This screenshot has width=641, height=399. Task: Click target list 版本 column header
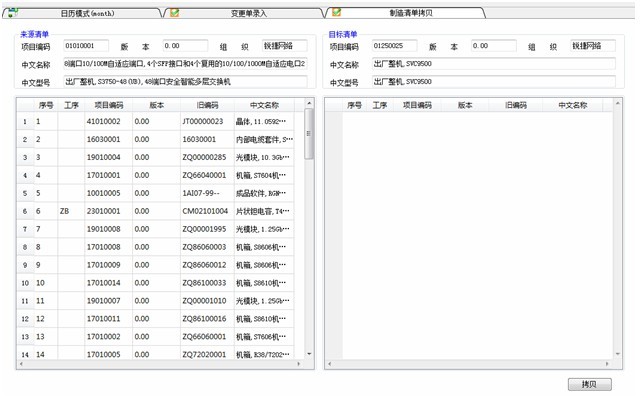tap(465, 105)
